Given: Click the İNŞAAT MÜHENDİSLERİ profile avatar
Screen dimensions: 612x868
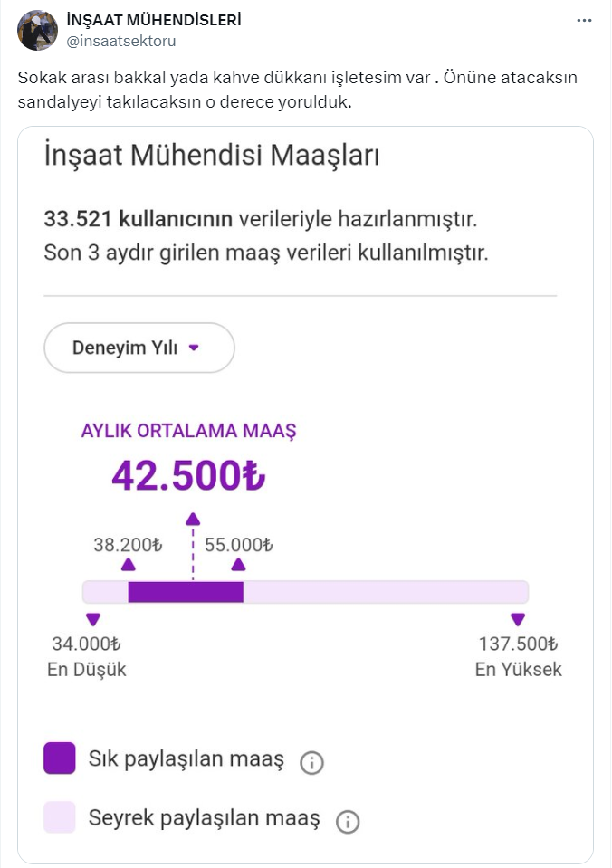Looking at the screenshot, I should (38, 31).
